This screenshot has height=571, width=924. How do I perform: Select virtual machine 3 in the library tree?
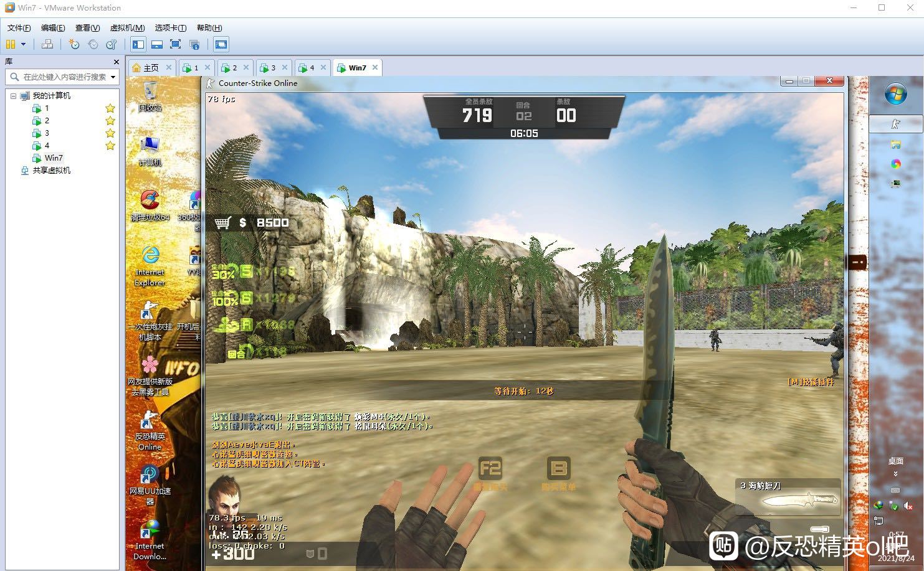46,133
